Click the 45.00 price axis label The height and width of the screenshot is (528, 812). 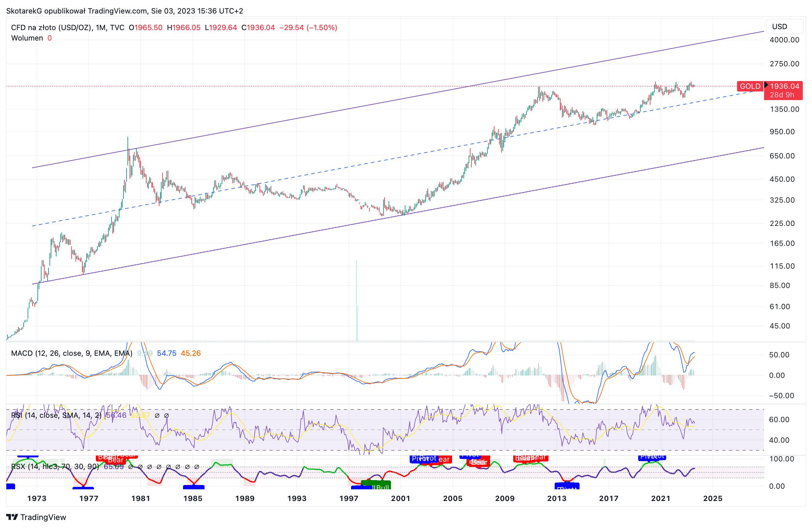(x=779, y=326)
